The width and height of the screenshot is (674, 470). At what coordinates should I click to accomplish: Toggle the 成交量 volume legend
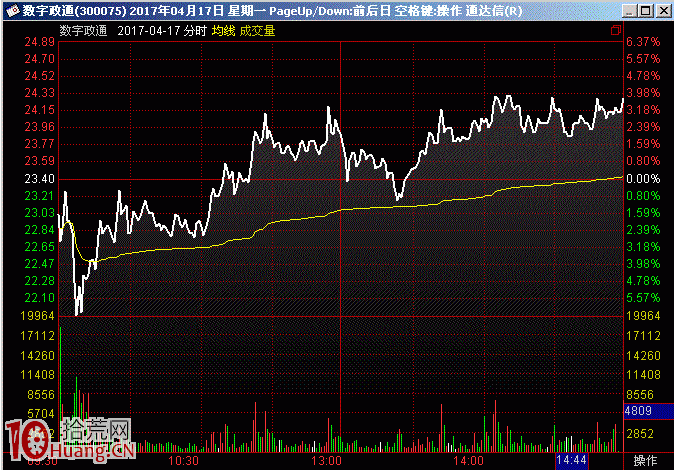257,31
